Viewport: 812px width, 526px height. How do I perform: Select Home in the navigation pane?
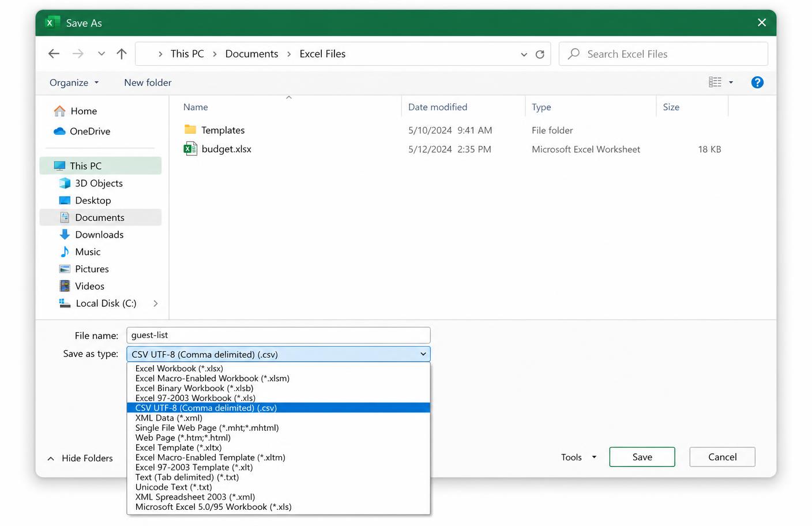(x=84, y=111)
